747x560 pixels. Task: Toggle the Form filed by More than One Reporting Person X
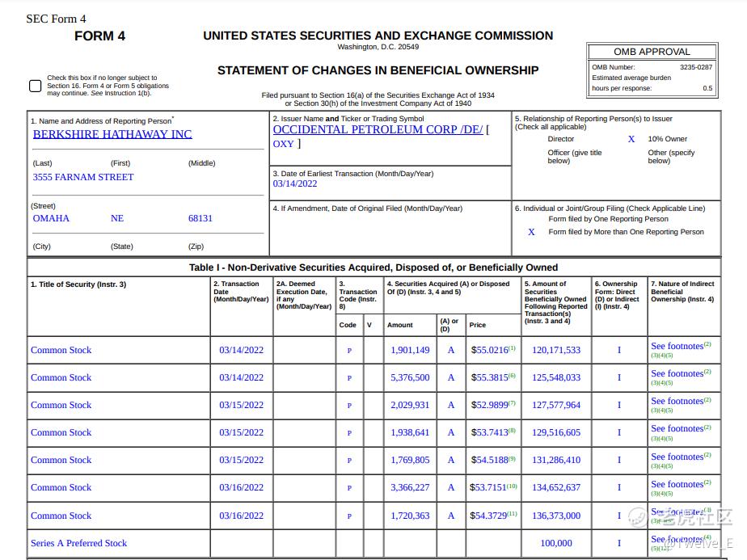point(531,232)
